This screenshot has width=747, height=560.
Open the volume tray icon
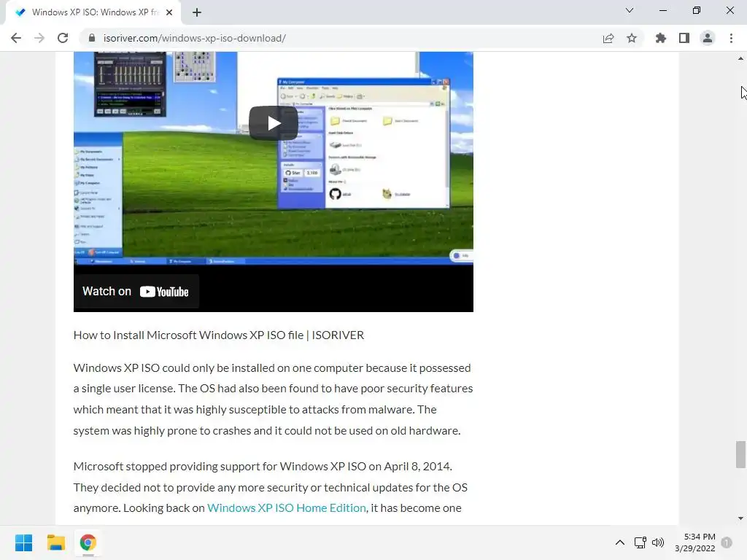658,542
